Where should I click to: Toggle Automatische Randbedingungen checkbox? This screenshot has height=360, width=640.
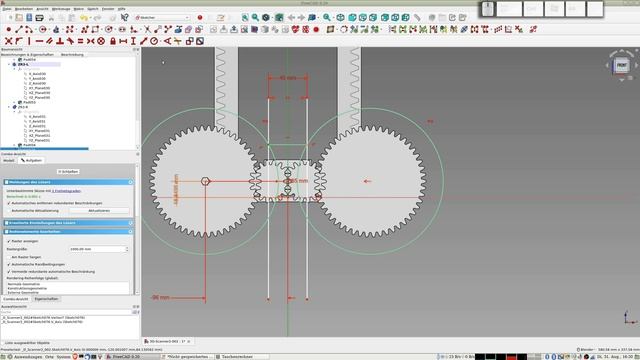coord(9,264)
